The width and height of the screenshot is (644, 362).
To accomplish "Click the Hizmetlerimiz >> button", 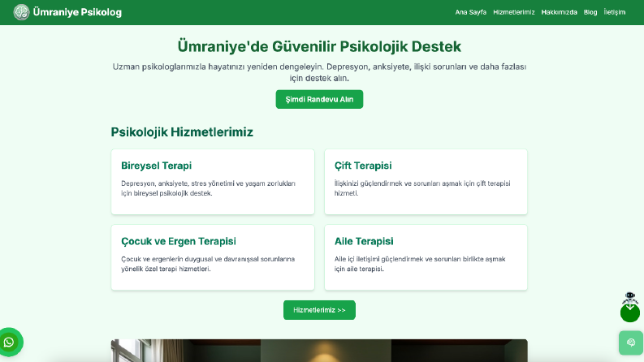I will coord(319,310).
